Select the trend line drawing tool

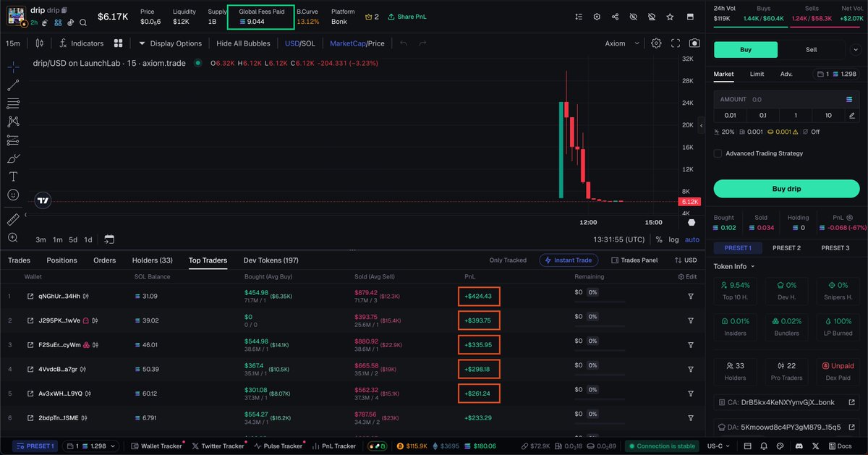point(13,85)
